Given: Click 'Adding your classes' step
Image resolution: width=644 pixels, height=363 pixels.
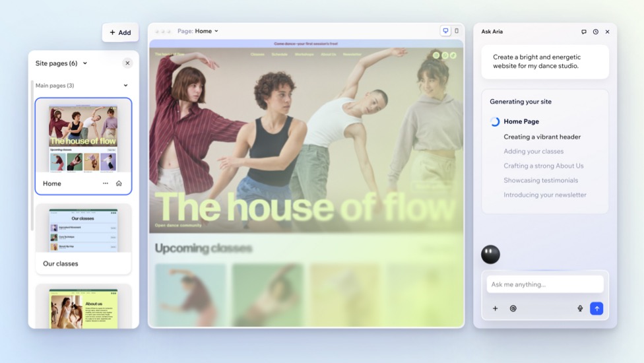Looking at the screenshot, I should [x=534, y=151].
